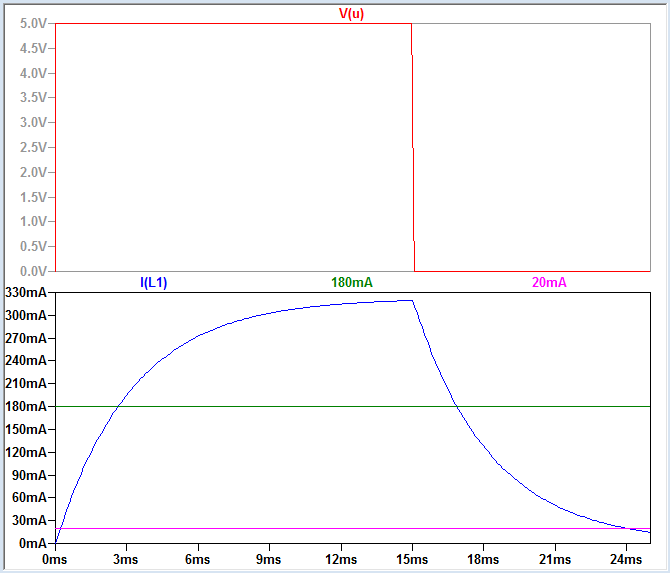The width and height of the screenshot is (670, 573).
Task: Click the 3ms time axis label
Action: point(126,559)
